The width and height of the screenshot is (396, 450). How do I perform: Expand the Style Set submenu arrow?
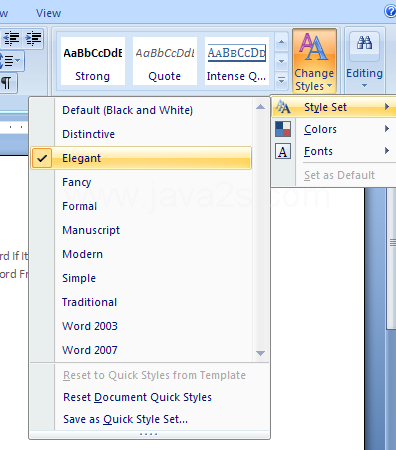click(x=387, y=107)
